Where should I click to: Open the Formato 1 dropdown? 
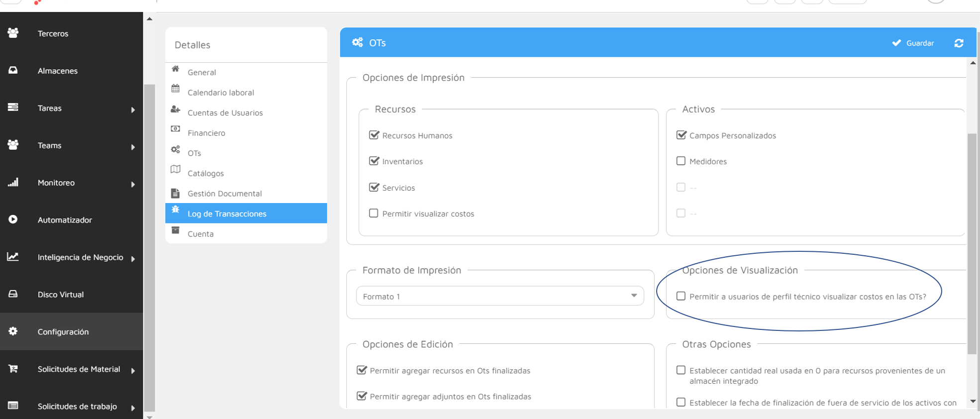(x=500, y=296)
